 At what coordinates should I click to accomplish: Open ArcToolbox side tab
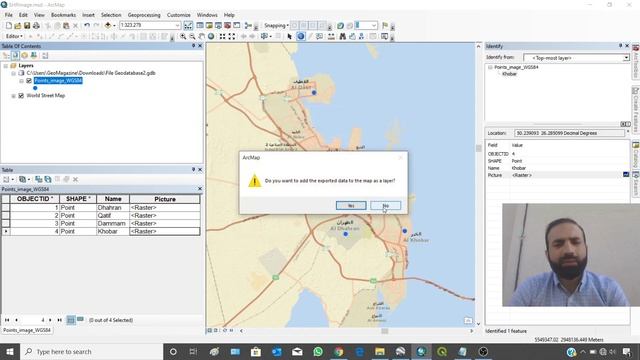[x=636, y=62]
